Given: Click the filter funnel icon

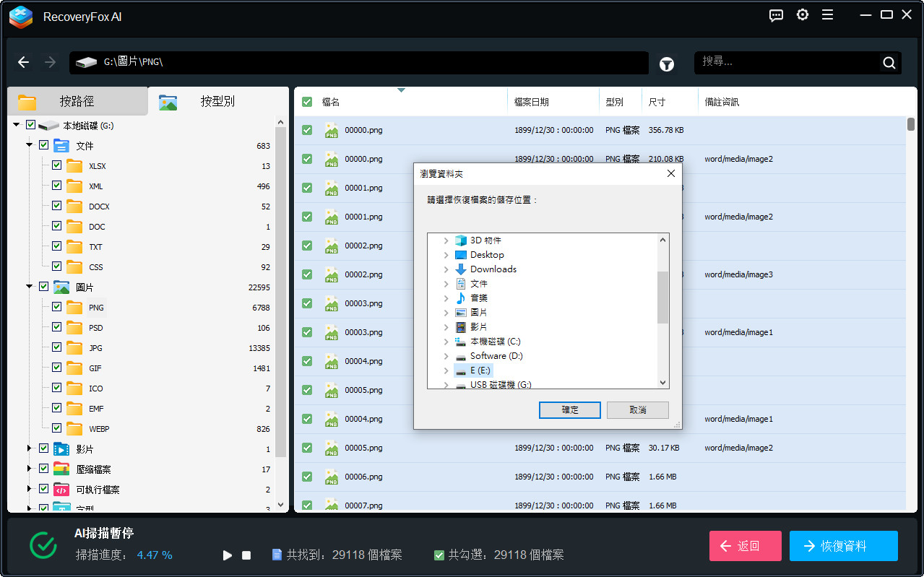Looking at the screenshot, I should pos(666,64).
